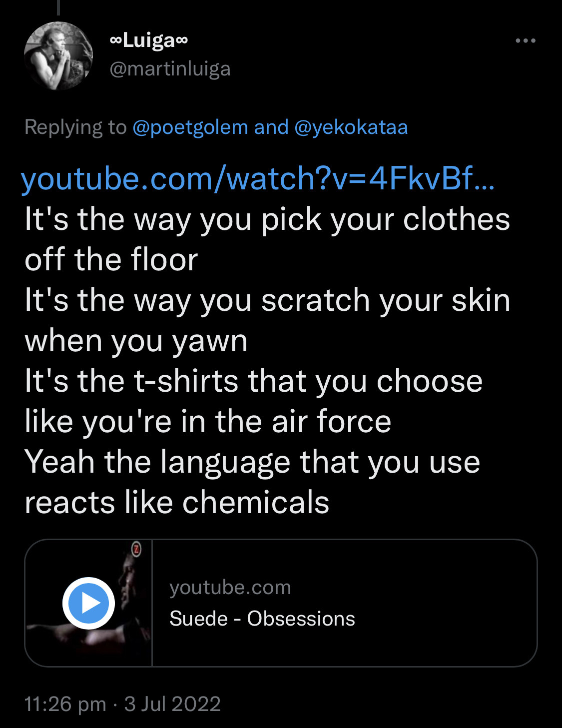Click the youtube.com domain label in card
This screenshot has width=562, height=728.
click(x=230, y=588)
